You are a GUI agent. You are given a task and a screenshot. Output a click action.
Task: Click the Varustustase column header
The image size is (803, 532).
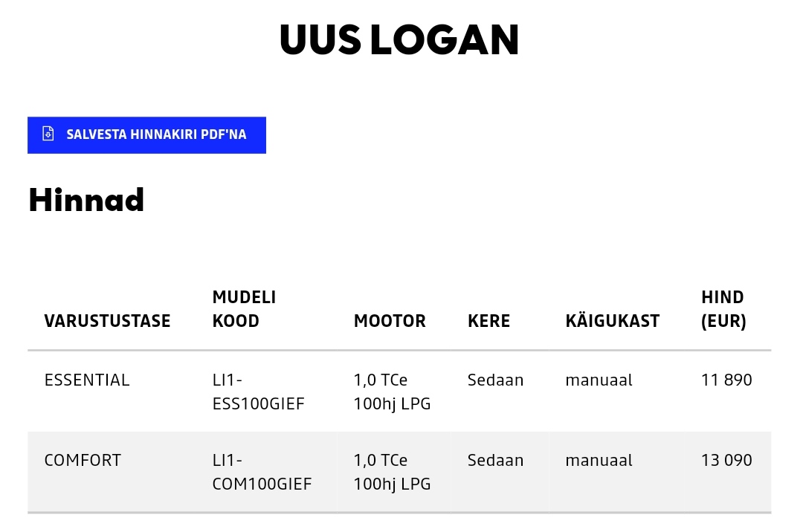(x=108, y=321)
